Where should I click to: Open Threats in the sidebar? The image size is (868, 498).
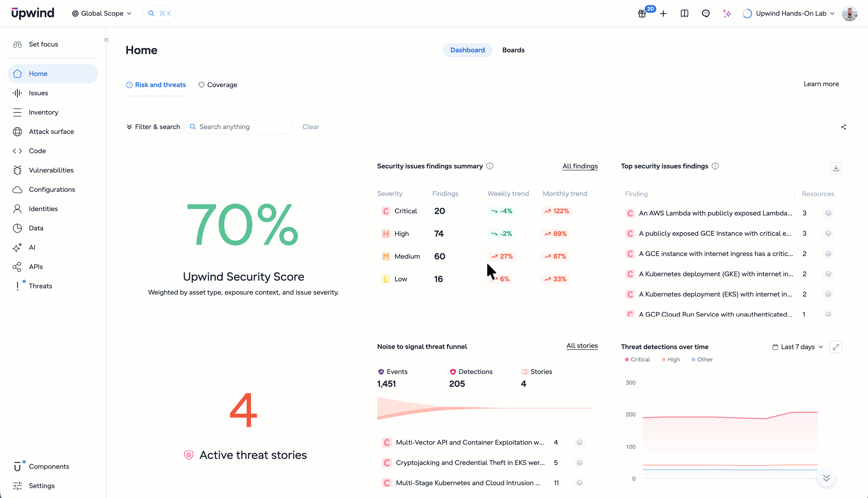coord(53,286)
